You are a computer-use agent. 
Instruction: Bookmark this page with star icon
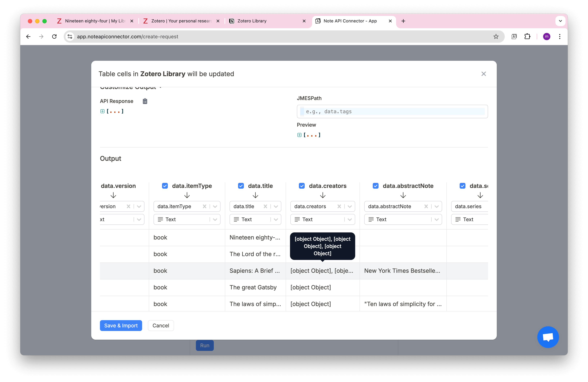click(x=496, y=37)
